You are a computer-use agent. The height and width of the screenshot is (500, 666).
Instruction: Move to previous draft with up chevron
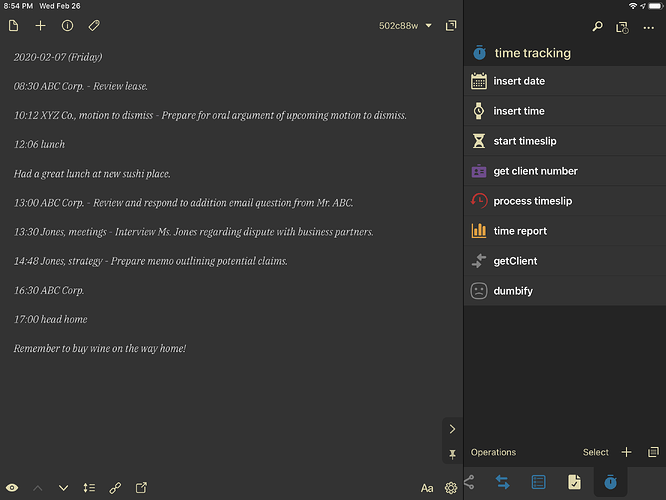[38, 488]
